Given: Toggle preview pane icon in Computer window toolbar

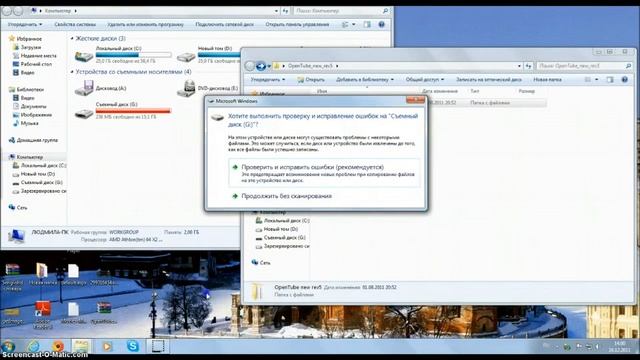Looking at the screenshot, I should pyautogui.click(x=367, y=24).
